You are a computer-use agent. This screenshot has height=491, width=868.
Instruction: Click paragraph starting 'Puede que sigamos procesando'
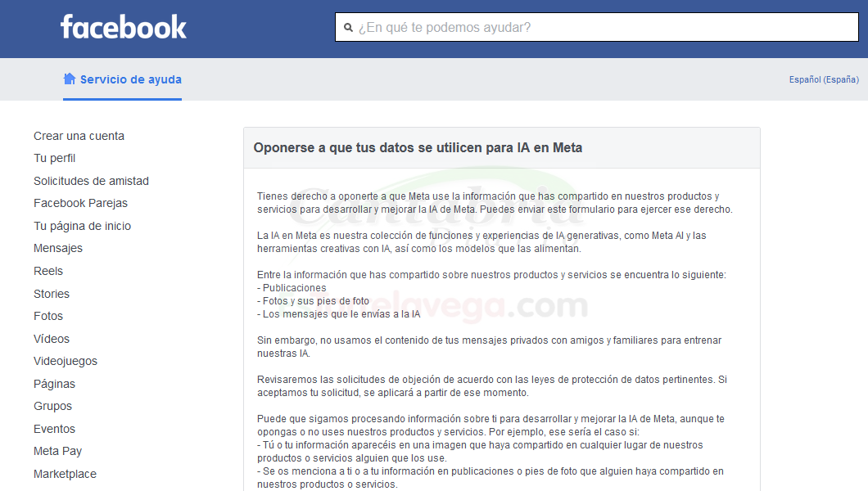491,426
